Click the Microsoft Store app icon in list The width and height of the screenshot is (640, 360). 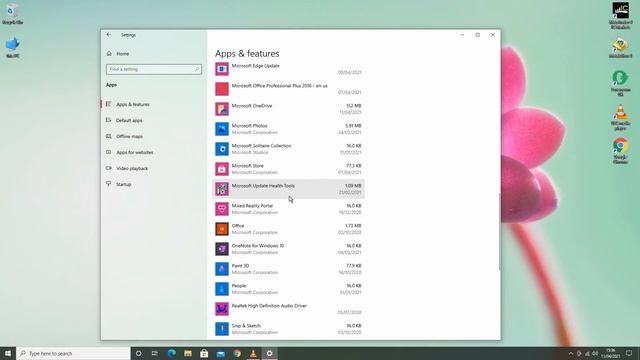tap(222, 169)
